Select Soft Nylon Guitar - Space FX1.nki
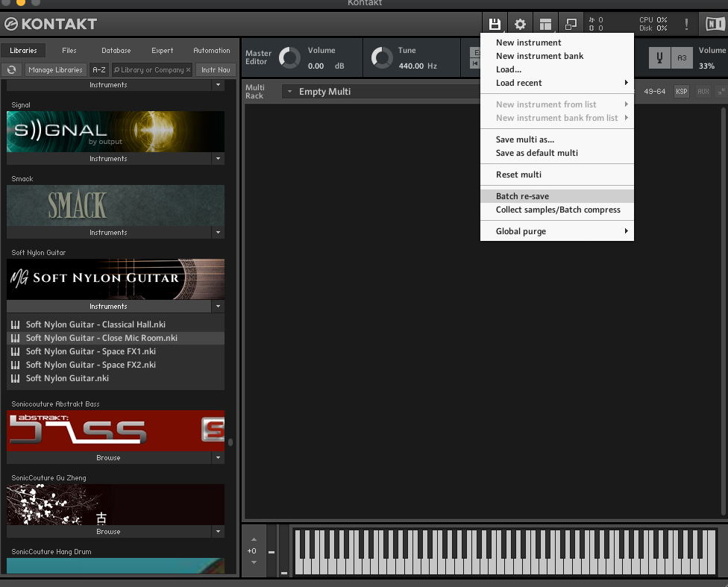728x587 pixels. point(116,351)
